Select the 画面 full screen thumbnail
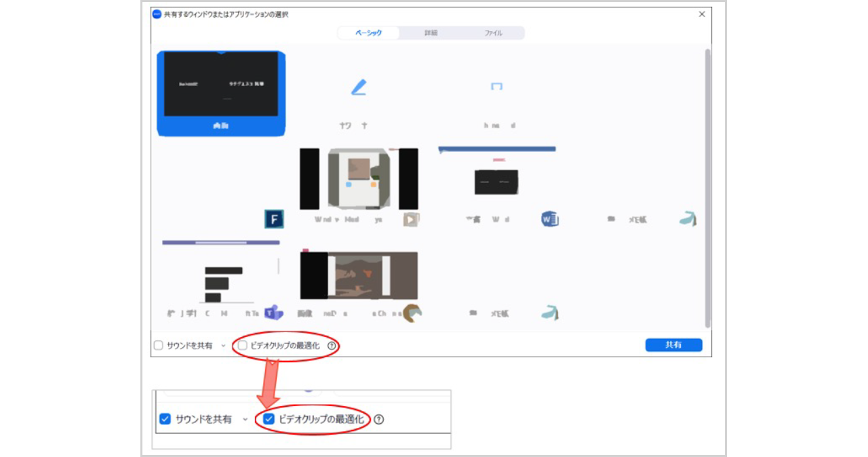This screenshot has width=868, height=457. click(221, 93)
